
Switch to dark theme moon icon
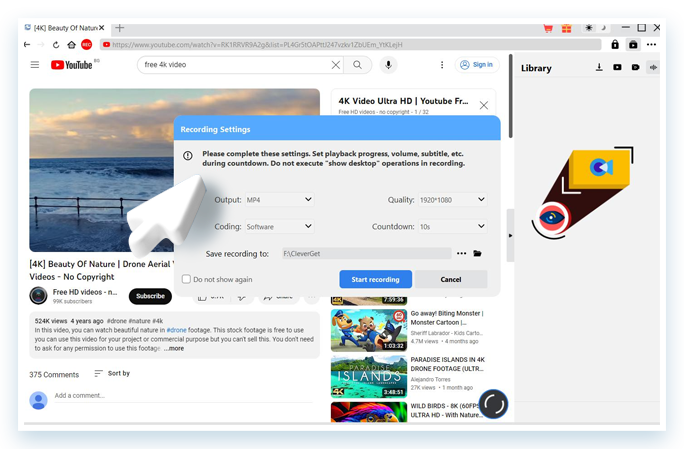(x=604, y=28)
